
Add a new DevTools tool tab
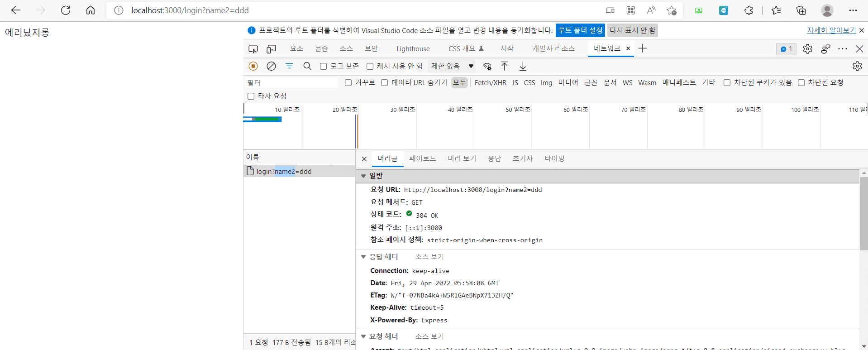[643, 48]
